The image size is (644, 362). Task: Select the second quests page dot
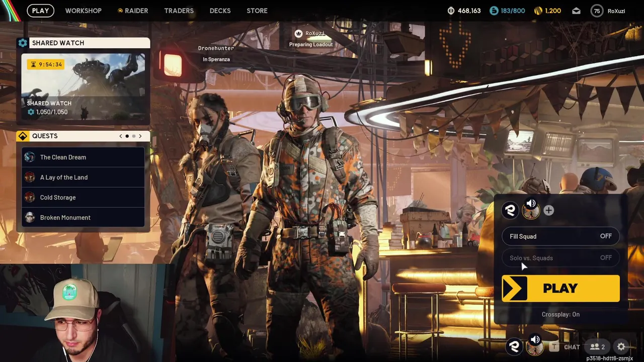(x=133, y=136)
